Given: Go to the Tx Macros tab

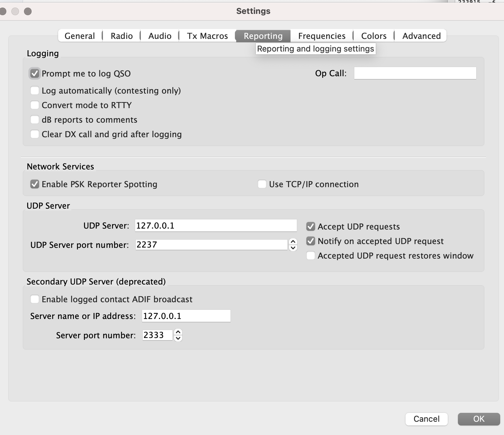Looking at the screenshot, I should coord(207,36).
